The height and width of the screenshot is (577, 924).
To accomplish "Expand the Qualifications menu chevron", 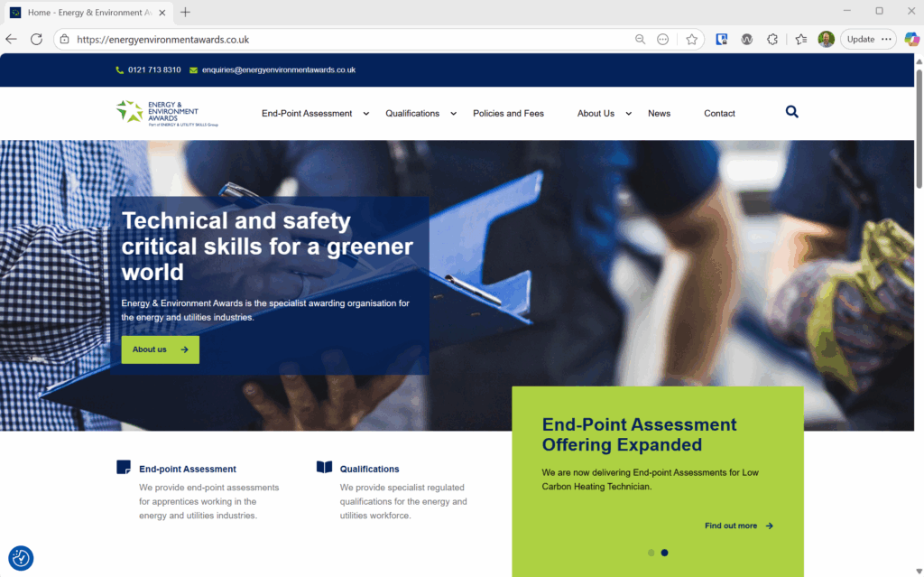I will coord(454,114).
